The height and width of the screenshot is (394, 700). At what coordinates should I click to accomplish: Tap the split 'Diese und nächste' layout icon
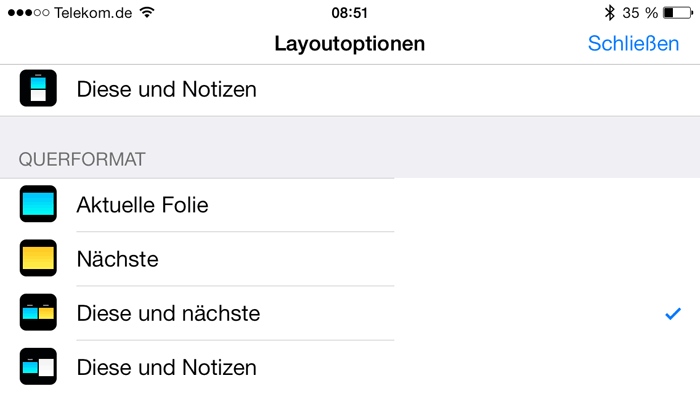click(x=38, y=312)
